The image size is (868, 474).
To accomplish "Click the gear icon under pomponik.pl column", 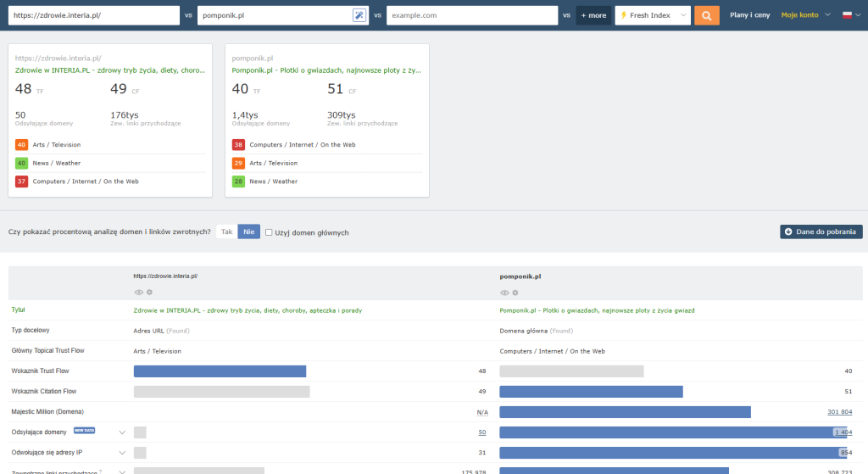I will (515, 293).
